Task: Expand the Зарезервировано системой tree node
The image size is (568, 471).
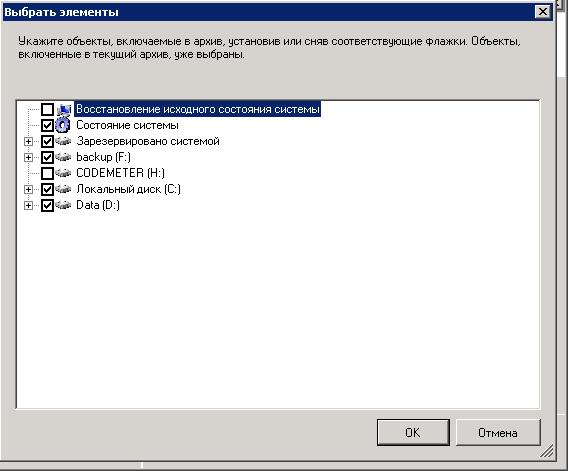Action: pos(28,141)
